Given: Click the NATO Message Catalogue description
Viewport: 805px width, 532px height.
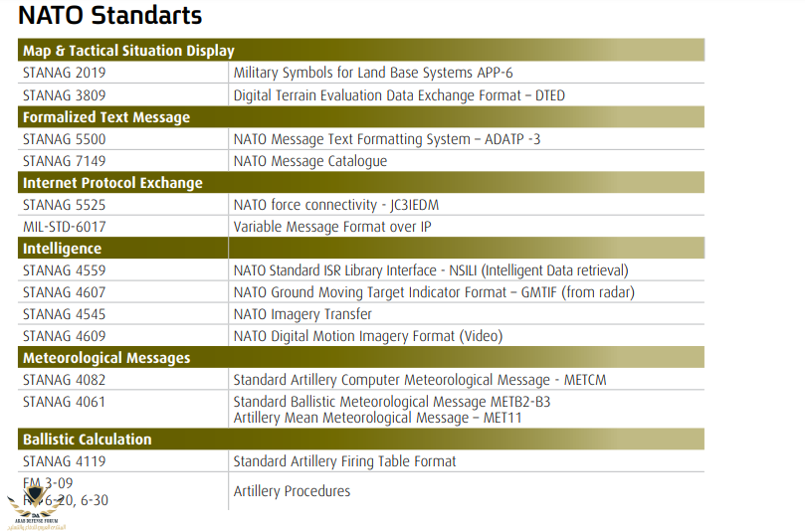Looking at the screenshot, I should 310,161.
